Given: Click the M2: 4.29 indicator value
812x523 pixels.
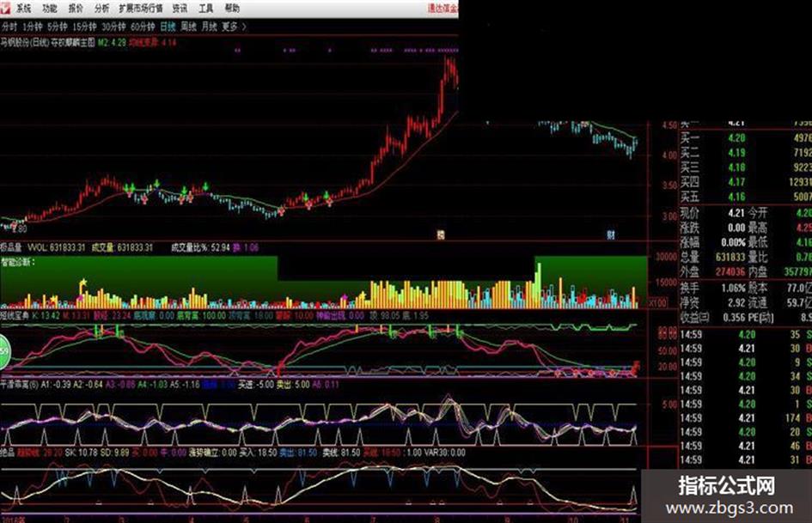Looking at the screenshot, I should [x=113, y=42].
